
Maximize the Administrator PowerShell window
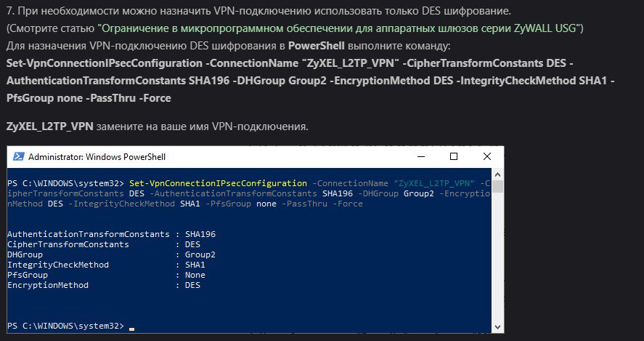pos(454,156)
